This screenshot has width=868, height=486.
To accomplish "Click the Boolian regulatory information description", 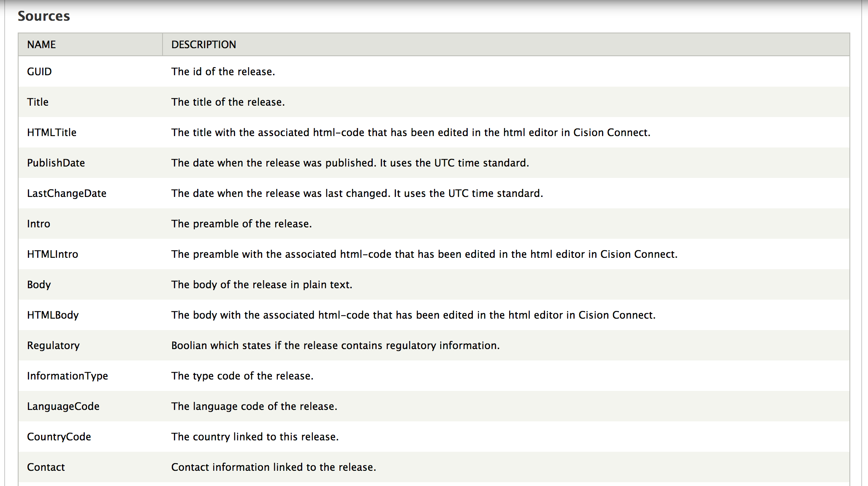I will point(335,345).
